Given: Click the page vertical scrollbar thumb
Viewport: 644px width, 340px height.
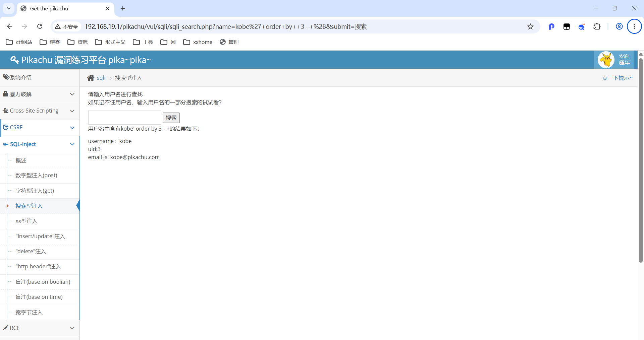Looking at the screenshot, I should tap(641, 160).
